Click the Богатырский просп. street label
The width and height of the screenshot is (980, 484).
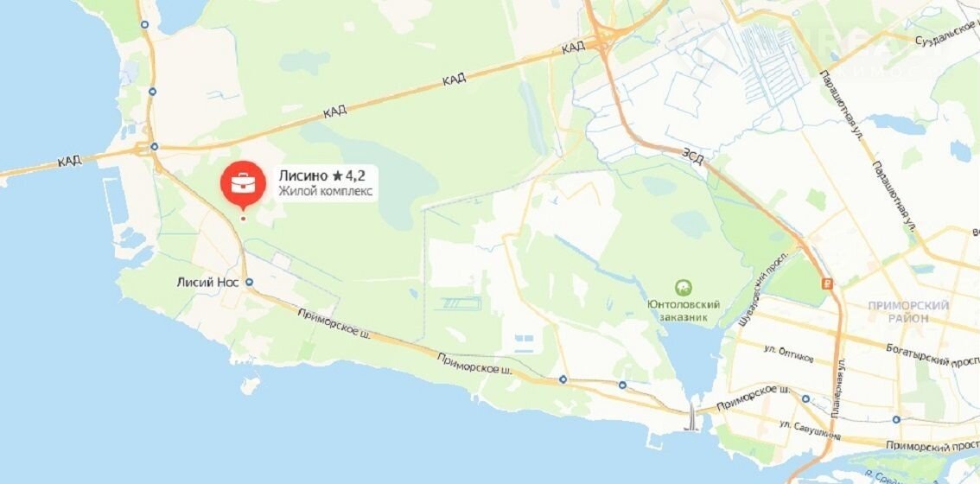tap(932, 354)
